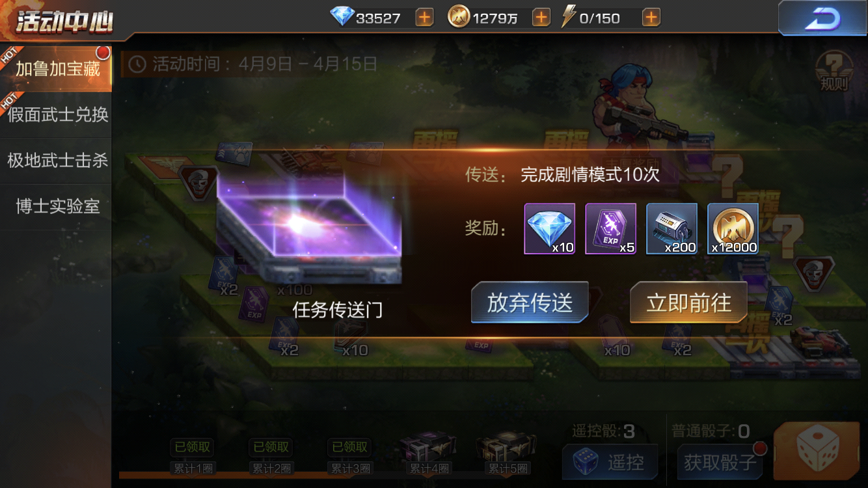Claim the 累计4圈 reward chest
868x488 pixels.
point(427,449)
